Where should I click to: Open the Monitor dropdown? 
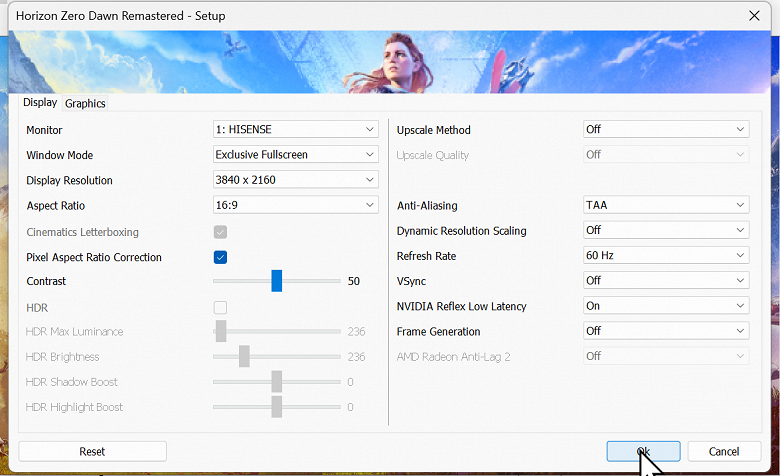295,130
